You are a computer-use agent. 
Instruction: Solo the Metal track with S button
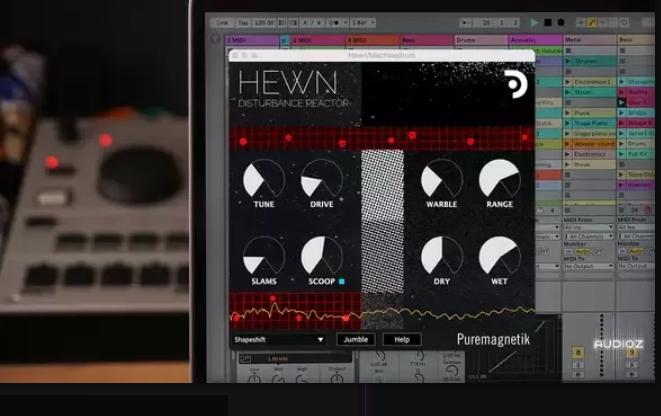pyautogui.click(x=578, y=365)
